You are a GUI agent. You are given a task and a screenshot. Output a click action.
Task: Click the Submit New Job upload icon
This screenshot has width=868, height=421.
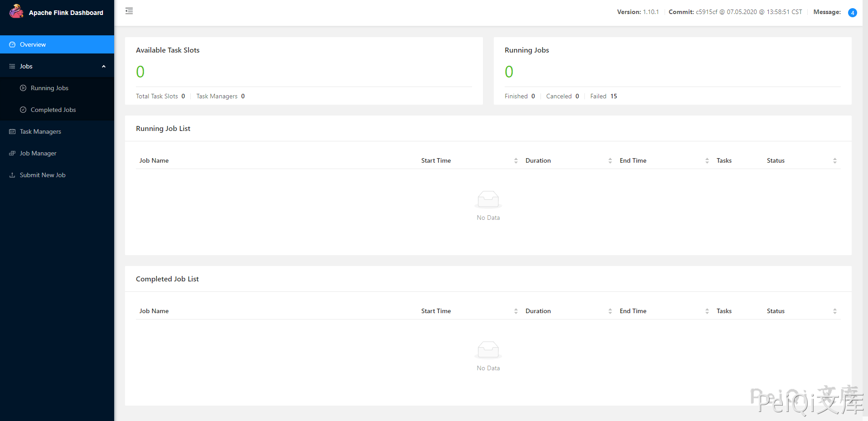[12, 175]
